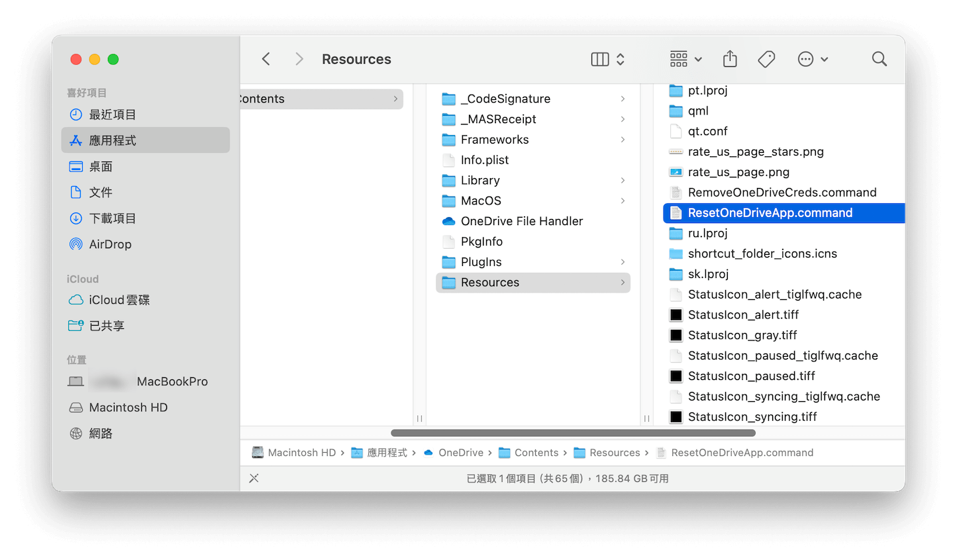Click the horizontal scrollbar thumb
This screenshot has height=560, width=957.
point(573,433)
